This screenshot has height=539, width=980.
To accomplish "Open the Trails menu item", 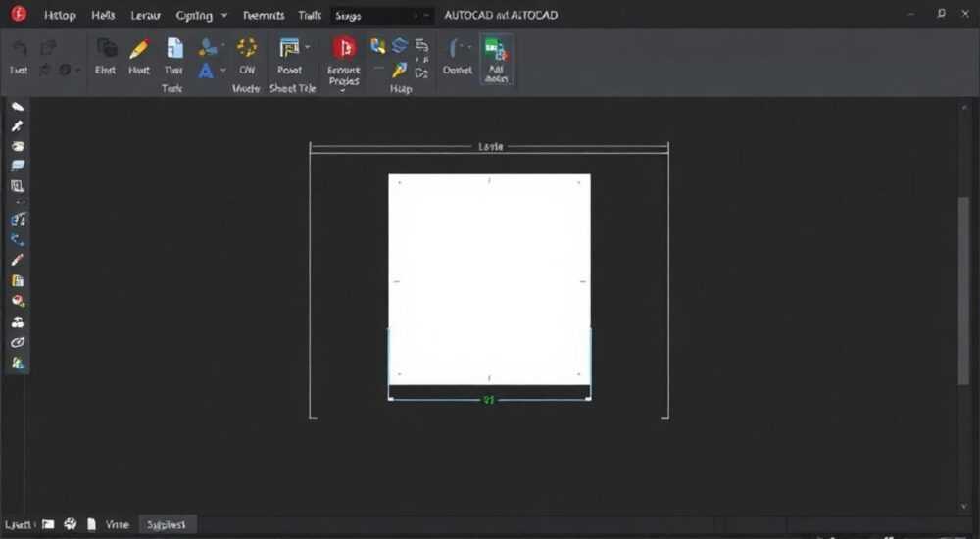I will 310,15.
